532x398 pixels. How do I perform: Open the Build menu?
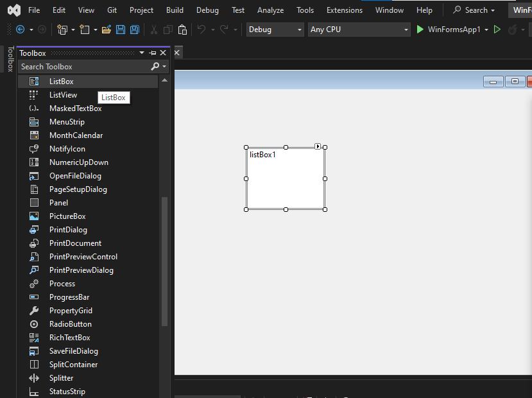pos(175,10)
